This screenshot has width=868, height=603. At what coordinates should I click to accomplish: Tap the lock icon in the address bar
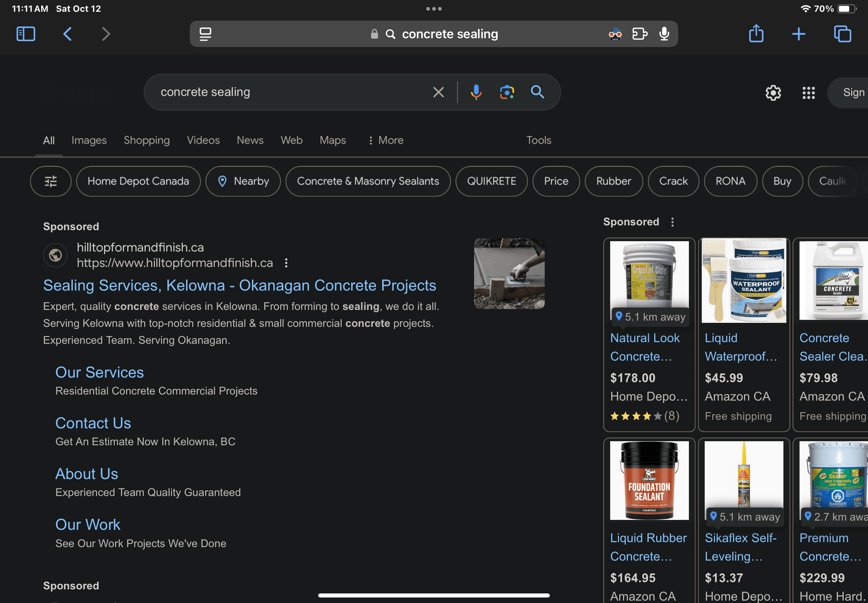(x=374, y=34)
